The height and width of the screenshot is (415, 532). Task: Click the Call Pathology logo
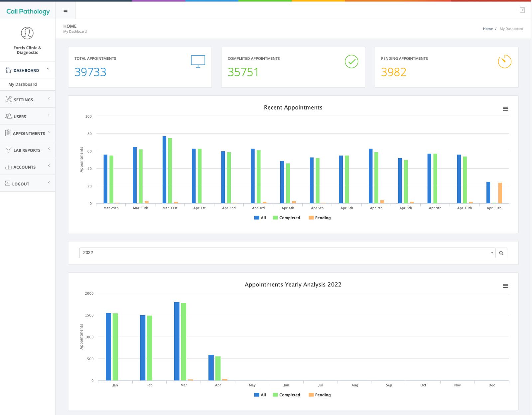click(28, 11)
